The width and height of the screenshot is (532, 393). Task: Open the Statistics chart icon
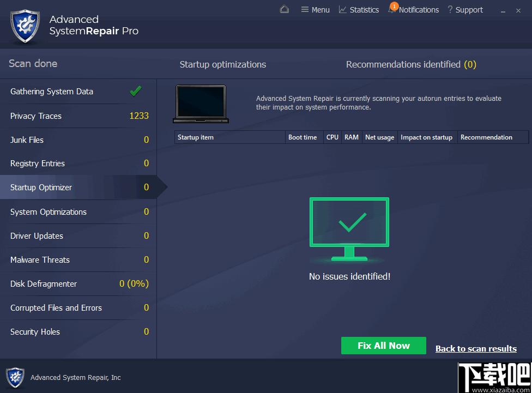(x=343, y=9)
